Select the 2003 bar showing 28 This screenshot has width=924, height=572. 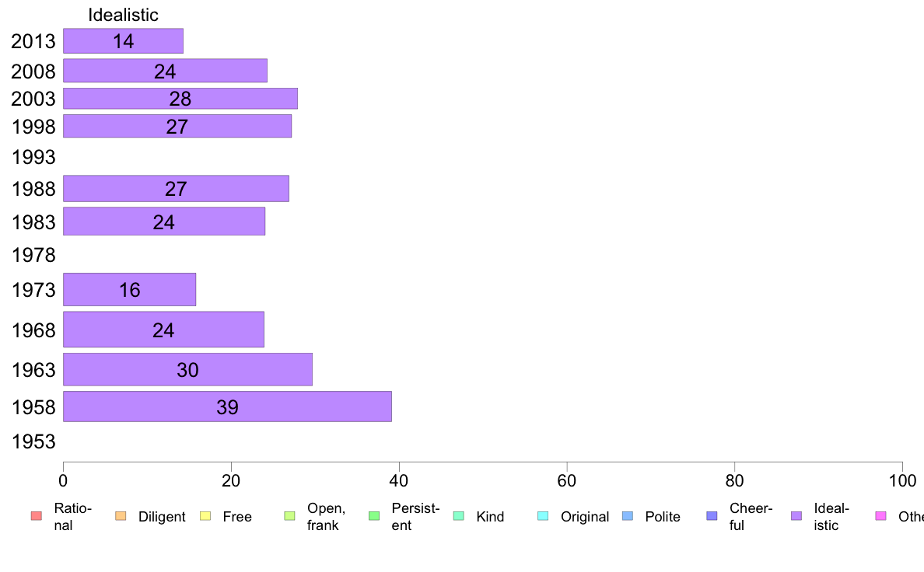click(x=180, y=99)
